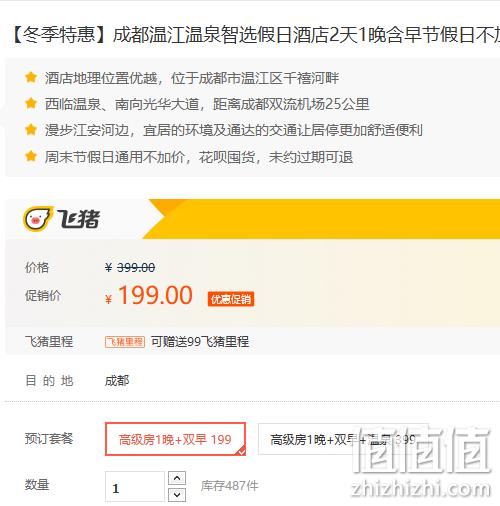
Task: Increase quantity with the up arrow
Action: tap(177, 478)
